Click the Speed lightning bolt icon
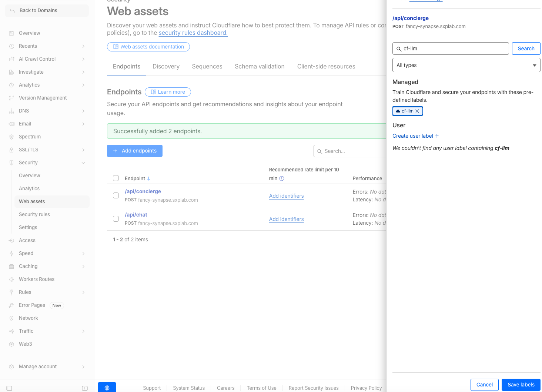 click(11, 253)
